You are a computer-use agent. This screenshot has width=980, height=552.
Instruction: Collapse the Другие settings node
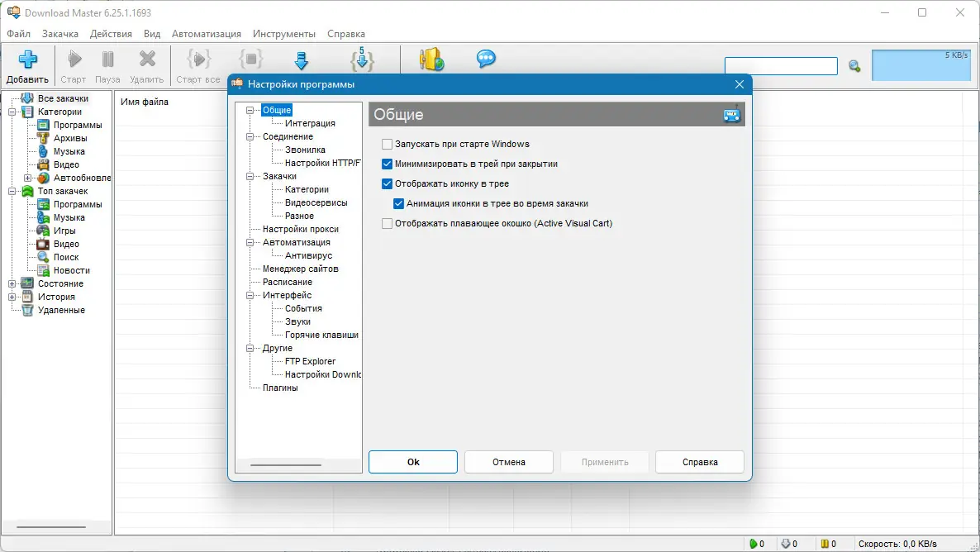[250, 348]
